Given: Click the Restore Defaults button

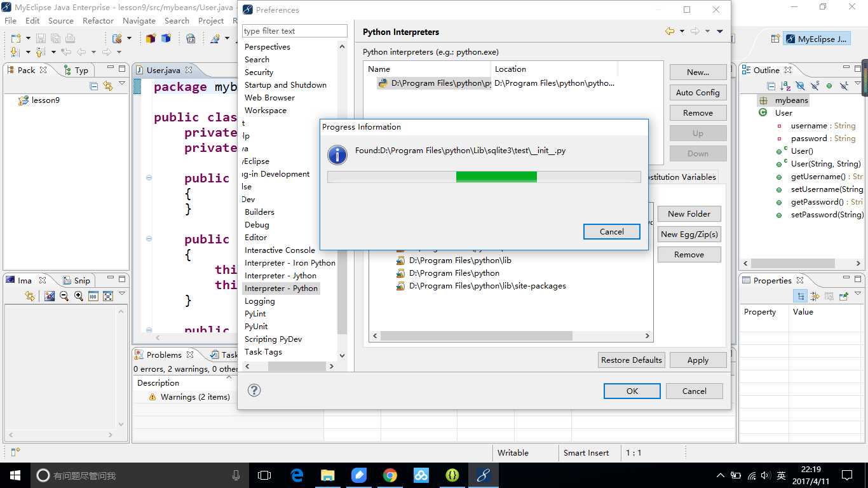Looking at the screenshot, I should [632, 360].
